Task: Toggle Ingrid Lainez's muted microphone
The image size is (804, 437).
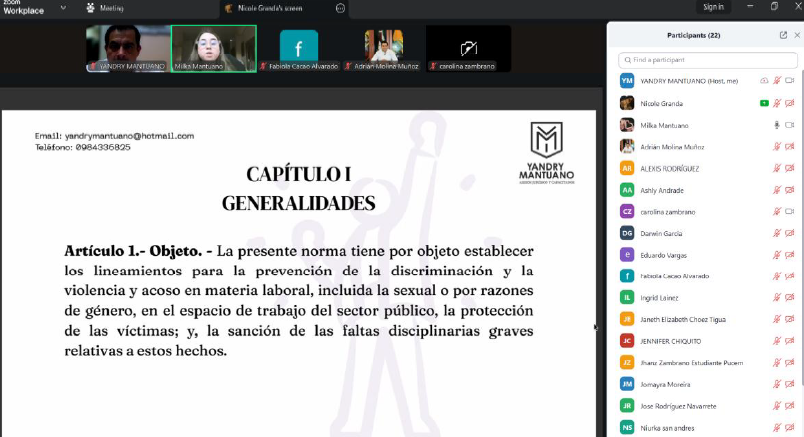Action: (x=776, y=297)
